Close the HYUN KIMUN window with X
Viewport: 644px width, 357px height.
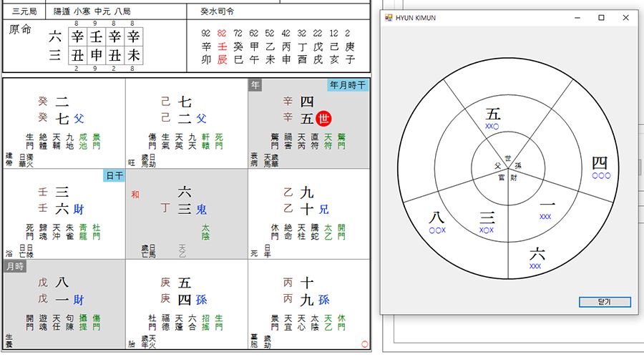(625, 18)
